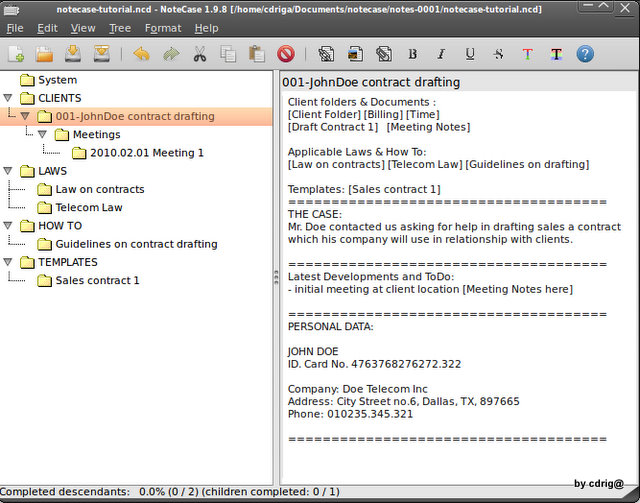Toggle italic formatting
This screenshot has width=640, height=503.
pyautogui.click(x=441, y=54)
